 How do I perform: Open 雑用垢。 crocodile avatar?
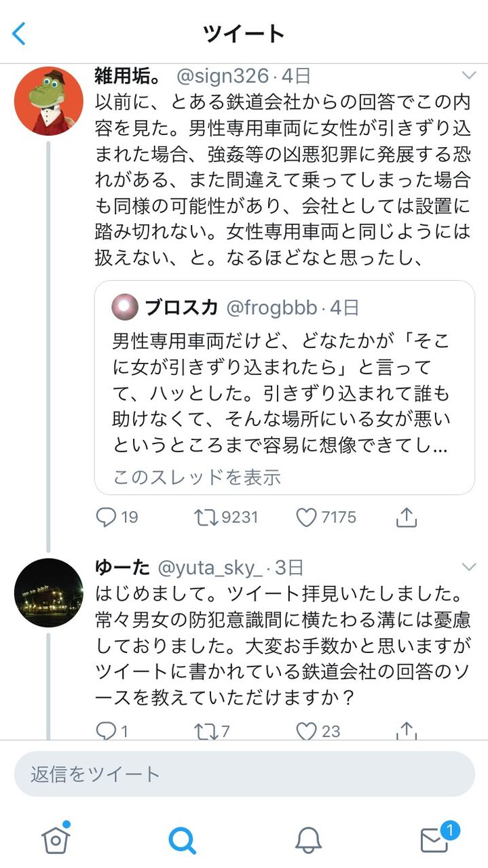tap(49, 100)
